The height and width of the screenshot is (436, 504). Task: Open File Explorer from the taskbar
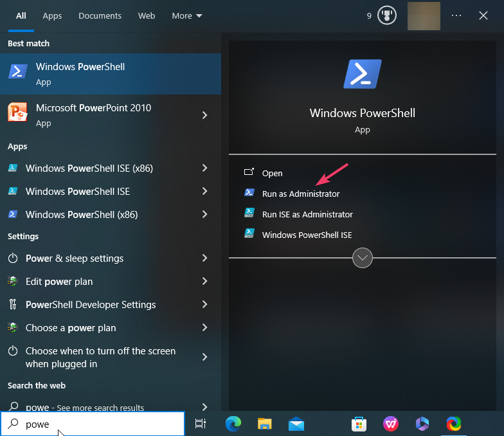(265, 424)
